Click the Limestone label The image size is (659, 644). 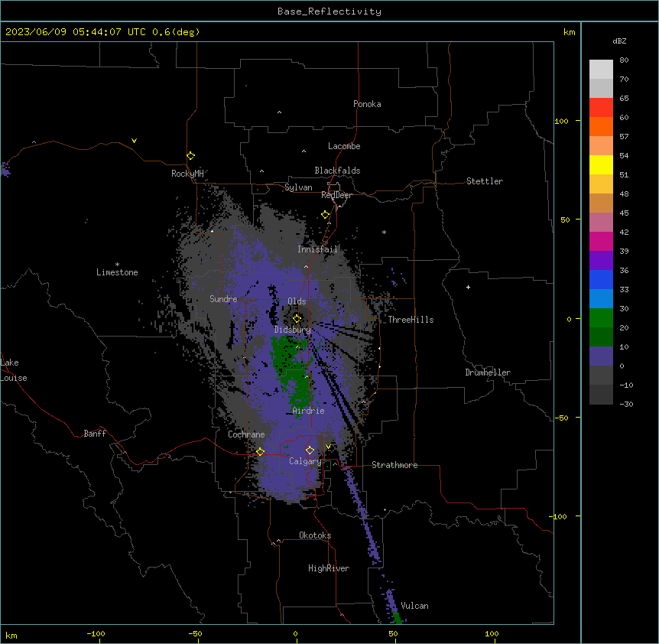pos(117,272)
